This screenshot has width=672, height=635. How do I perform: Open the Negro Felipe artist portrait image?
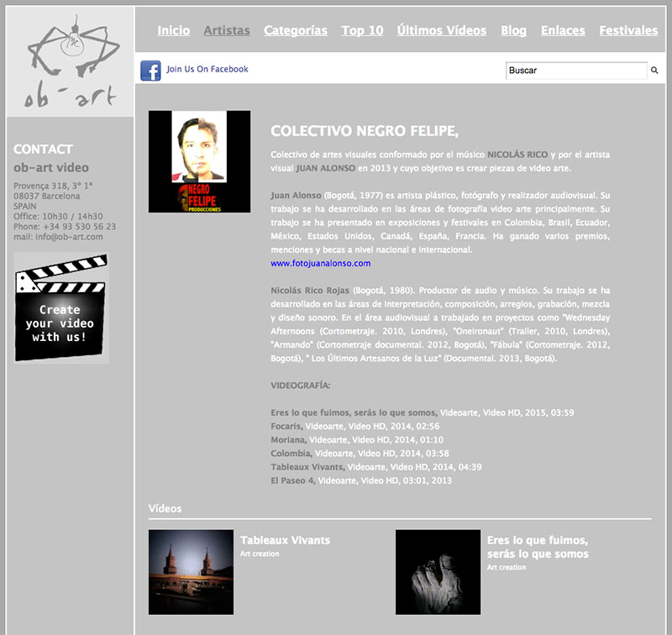coord(199,161)
